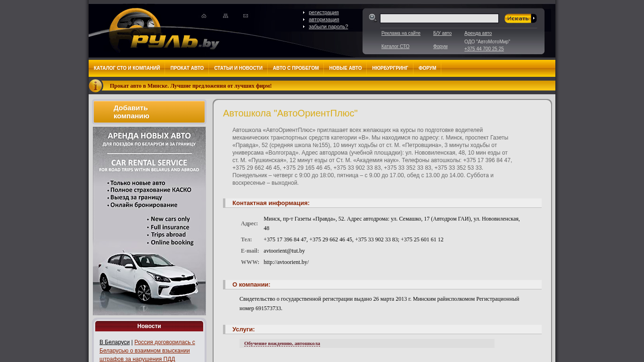Click the Контактная информация section heading
Viewport: 644px width, 362px height.
click(271, 203)
